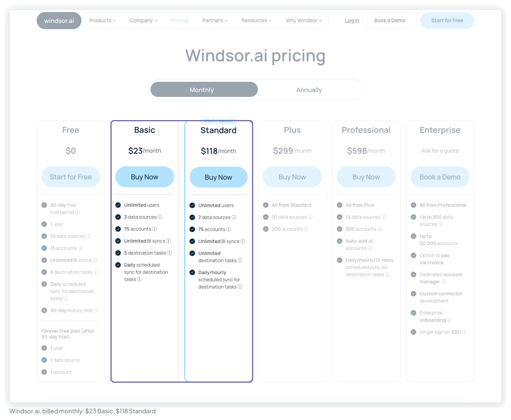The width and height of the screenshot is (511, 420).
Task: Switch to Annually billing
Action: (309, 90)
